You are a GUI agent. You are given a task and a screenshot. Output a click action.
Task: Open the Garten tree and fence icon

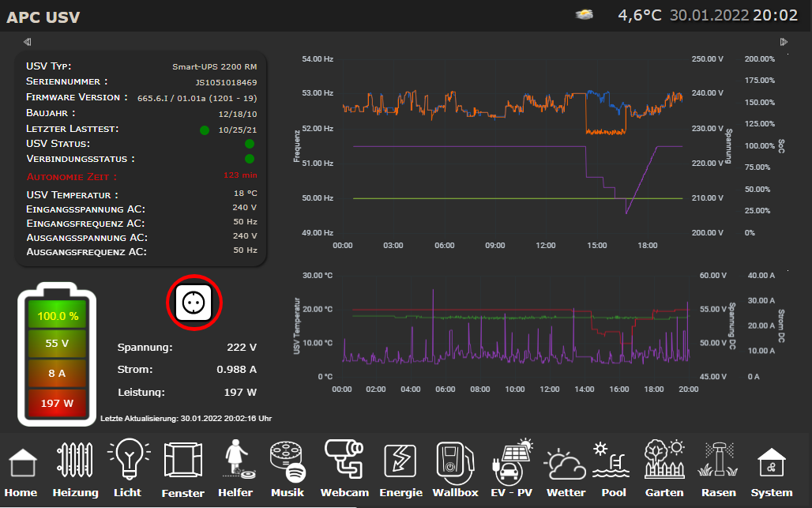664,459
